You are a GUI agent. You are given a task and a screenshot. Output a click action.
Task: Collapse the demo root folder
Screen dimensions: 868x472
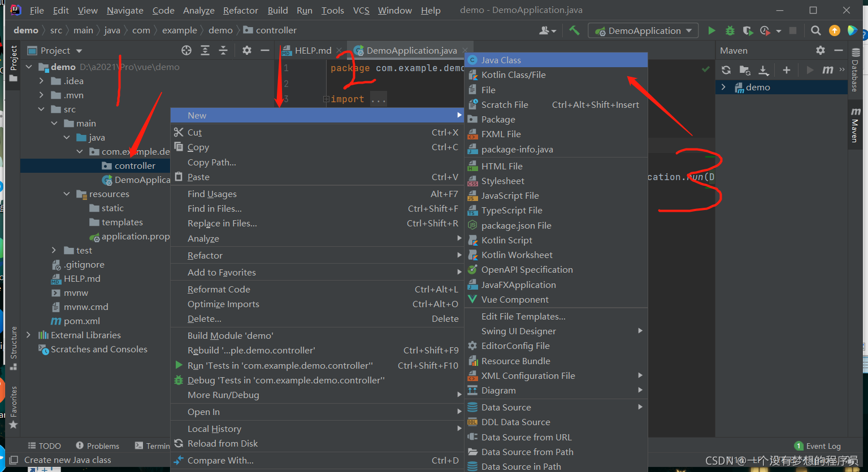coord(29,67)
